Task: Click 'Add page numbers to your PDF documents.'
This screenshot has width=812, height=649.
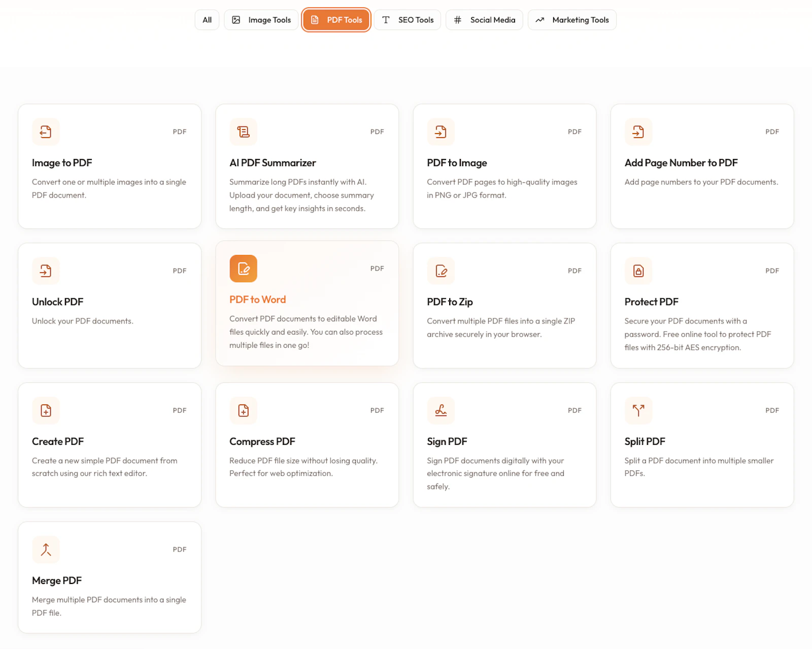Action: pyautogui.click(x=701, y=182)
